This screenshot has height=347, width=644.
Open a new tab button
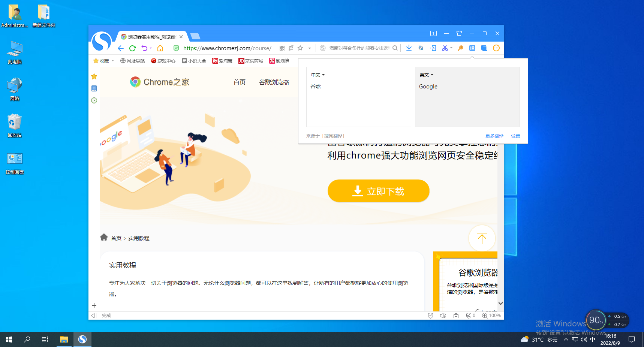point(195,36)
